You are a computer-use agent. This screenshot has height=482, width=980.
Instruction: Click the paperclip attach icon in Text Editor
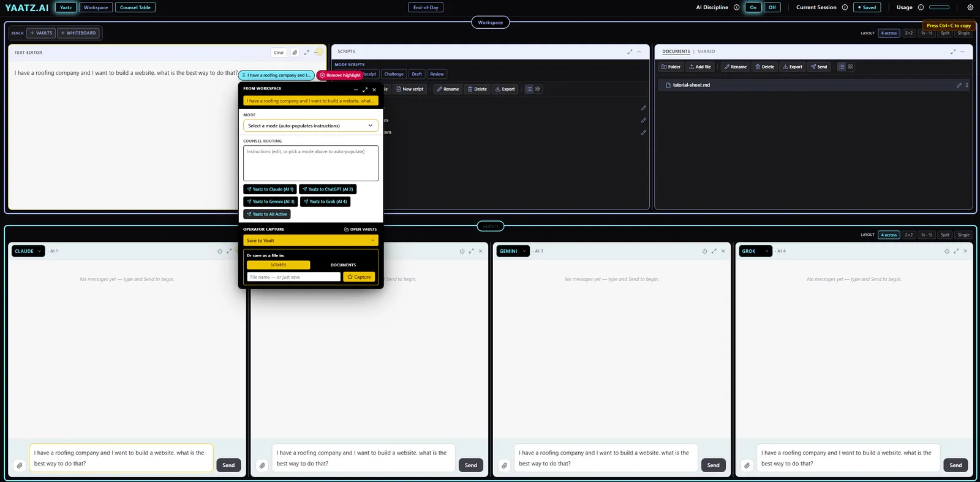click(x=295, y=53)
